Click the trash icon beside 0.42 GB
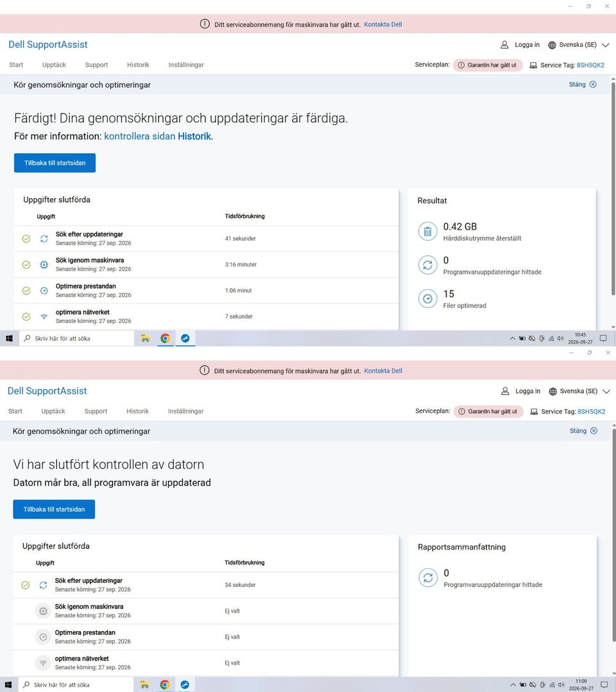The height and width of the screenshot is (692, 616). [x=427, y=232]
